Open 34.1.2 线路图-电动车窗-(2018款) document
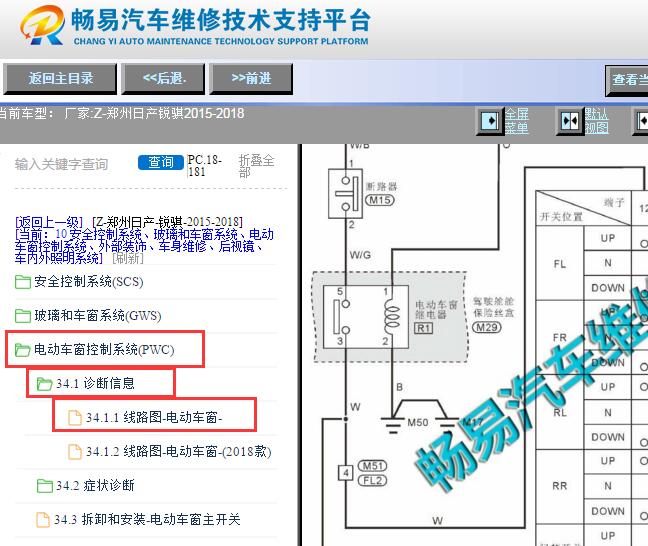 coord(179,451)
